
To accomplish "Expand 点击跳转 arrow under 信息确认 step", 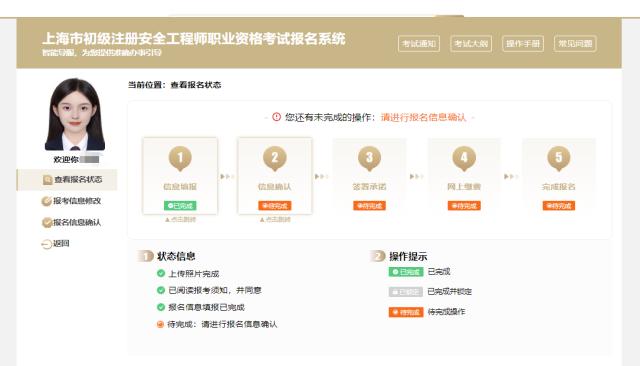I will coord(275,220).
